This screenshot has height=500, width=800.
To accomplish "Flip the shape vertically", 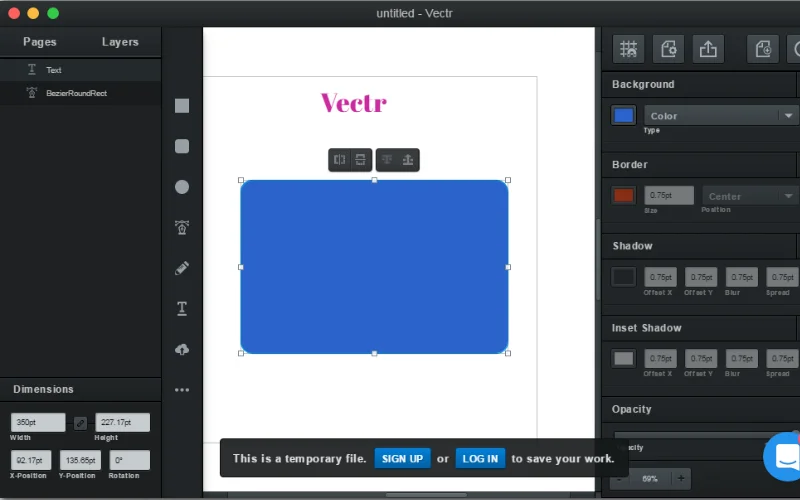I will [361, 160].
